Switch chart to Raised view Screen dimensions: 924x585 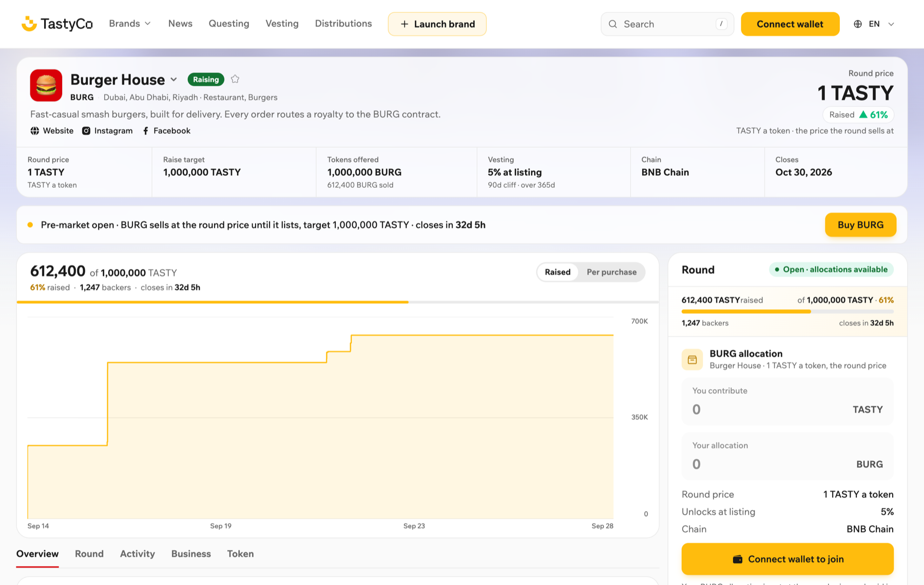[557, 272]
